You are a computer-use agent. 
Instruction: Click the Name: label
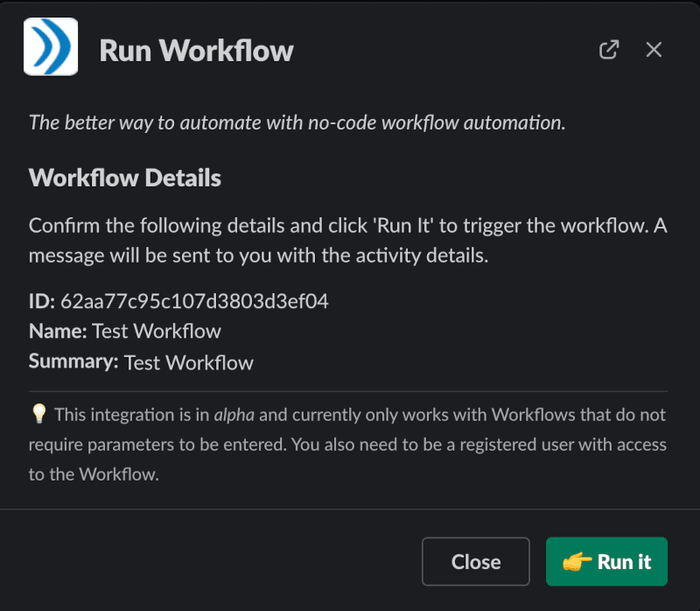point(58,331)
